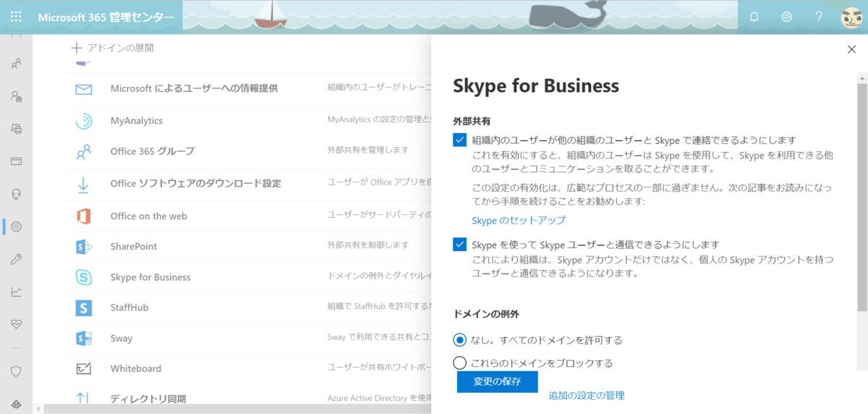The width and height of the screenshot is (868, 414).
Task: Open Office ソフトウェアのダウンロード設定 row
Action: coord(247,183)
